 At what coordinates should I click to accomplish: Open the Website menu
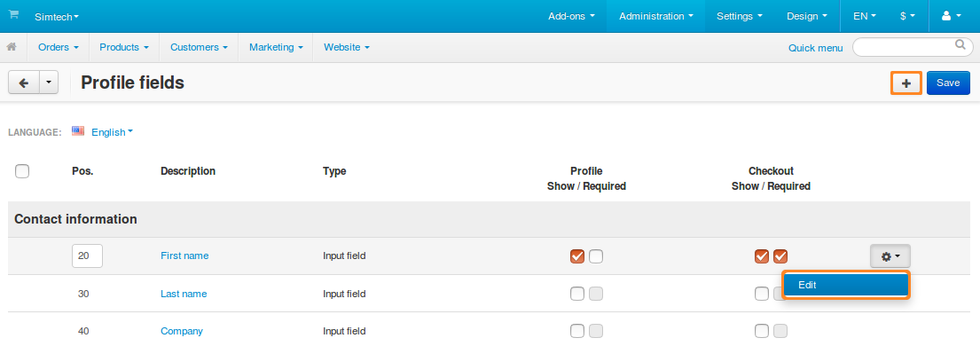point(347,47)
